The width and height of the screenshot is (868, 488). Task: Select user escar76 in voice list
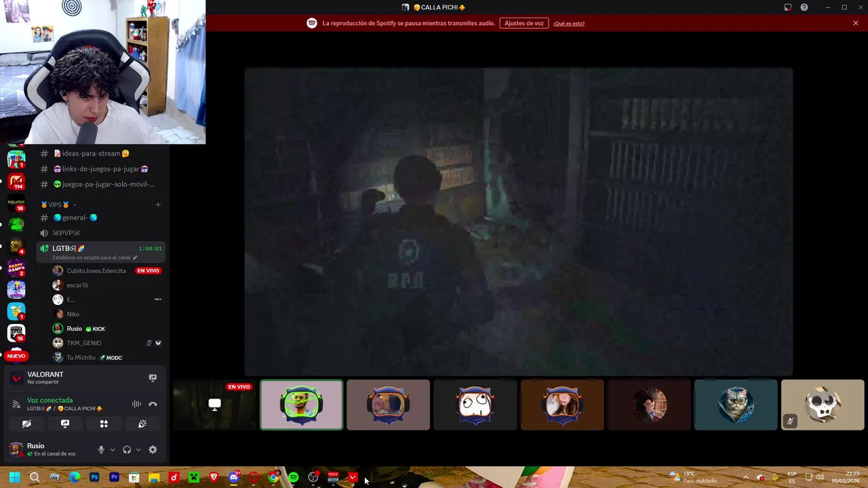[77, 285]
